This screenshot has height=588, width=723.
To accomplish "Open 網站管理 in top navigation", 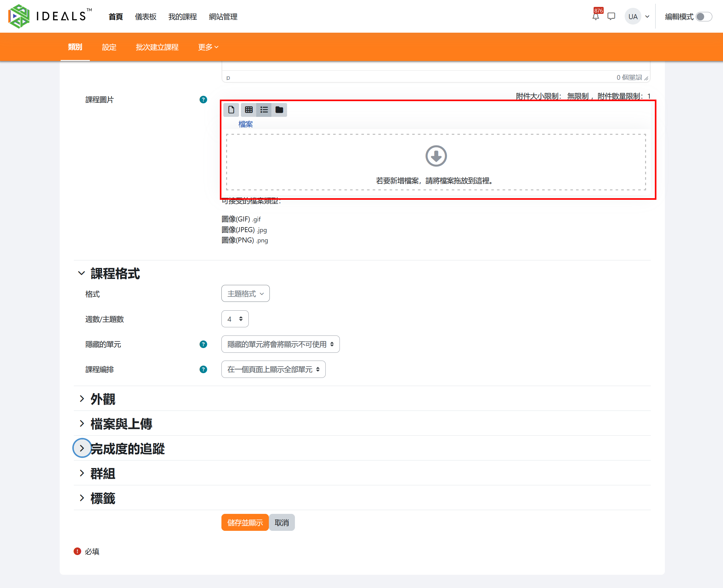I will tap(223, 17).
